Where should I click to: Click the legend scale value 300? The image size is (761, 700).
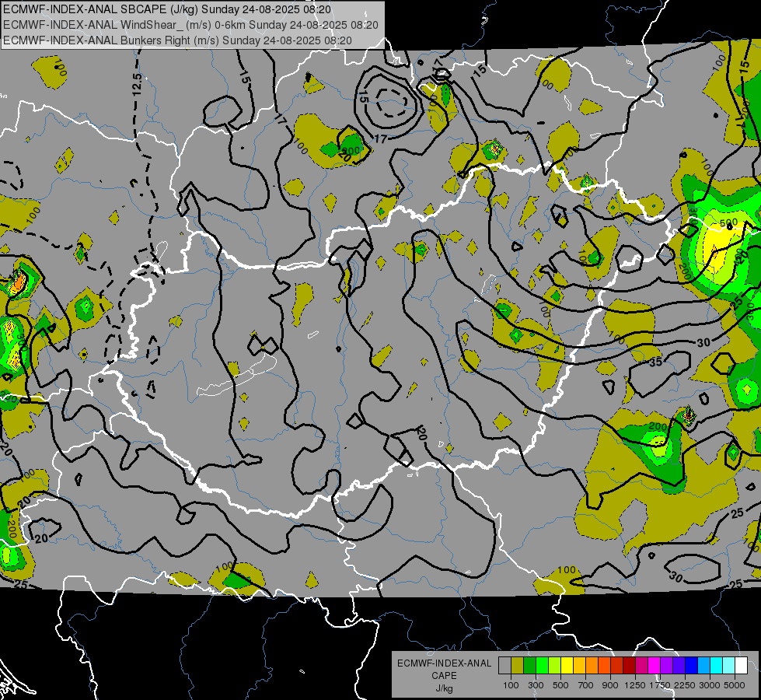[536, 685]
